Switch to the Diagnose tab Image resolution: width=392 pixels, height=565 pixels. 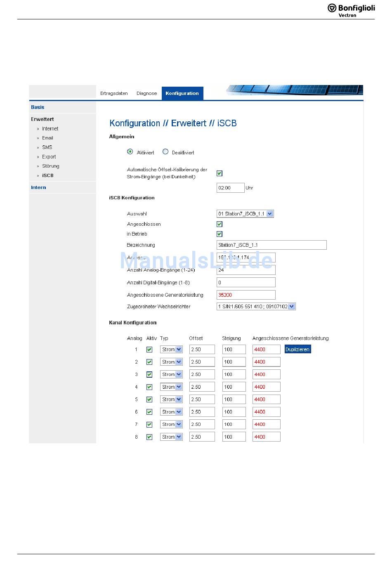point(147,93)
